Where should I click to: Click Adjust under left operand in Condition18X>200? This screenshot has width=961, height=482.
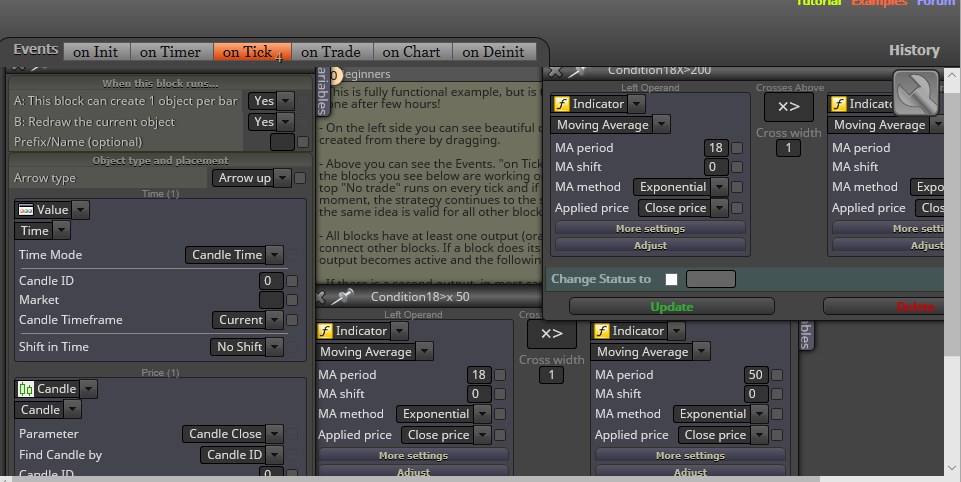click(x=650, y=245)
